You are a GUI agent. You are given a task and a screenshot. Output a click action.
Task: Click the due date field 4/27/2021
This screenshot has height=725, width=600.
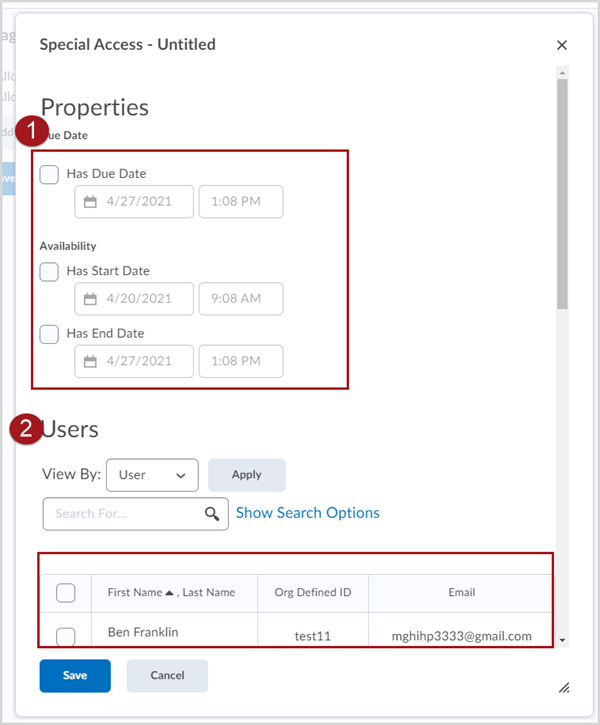[134, 202]
